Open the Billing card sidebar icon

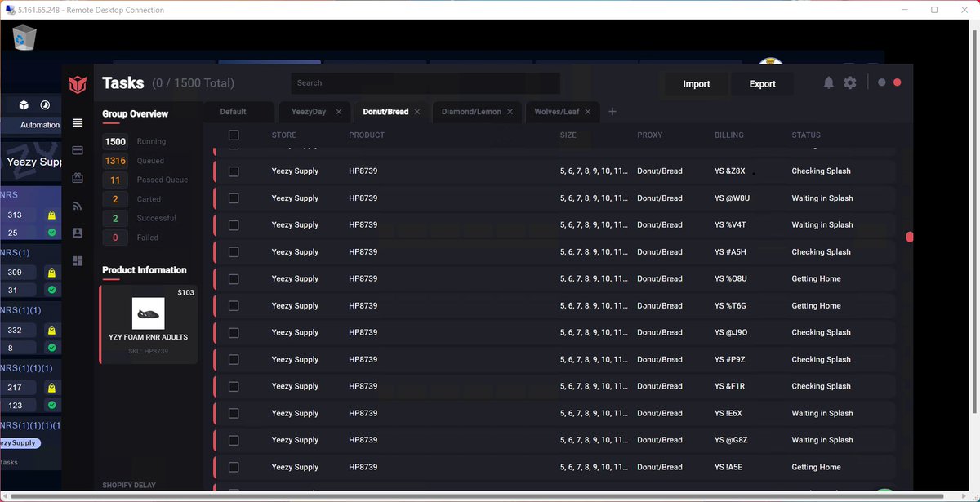(x=78, y=150)
